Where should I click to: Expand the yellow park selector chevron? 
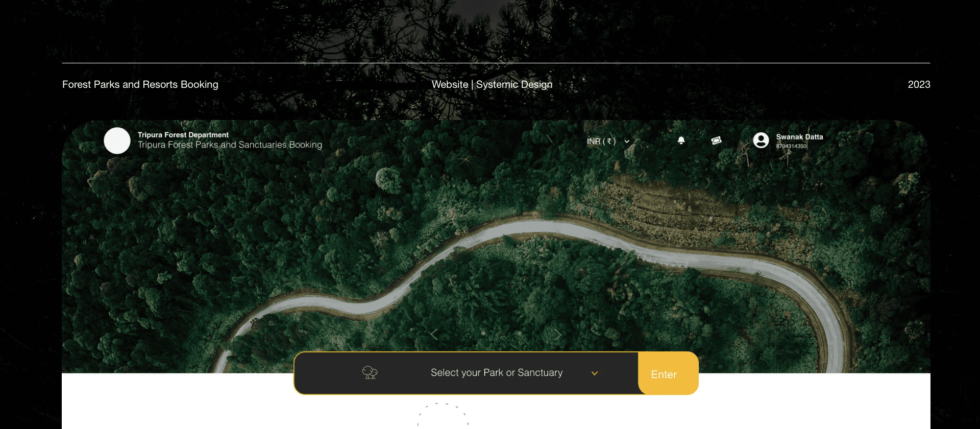tap(595, 373)
